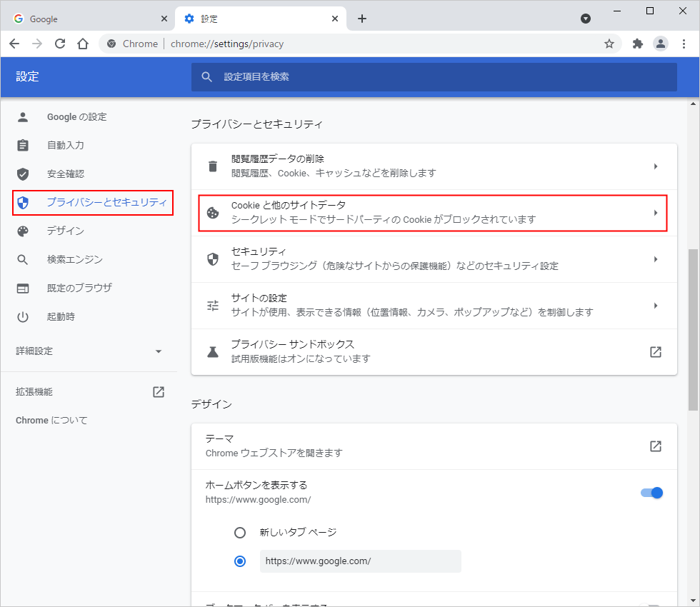
Task: Select 安全確認 in sidebar
Action: (x=66, y=174)
